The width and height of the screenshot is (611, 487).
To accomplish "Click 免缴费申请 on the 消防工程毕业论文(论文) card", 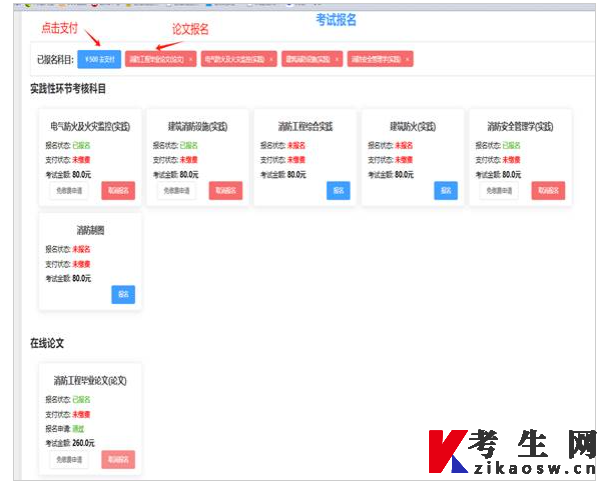I will pos(69,460).
